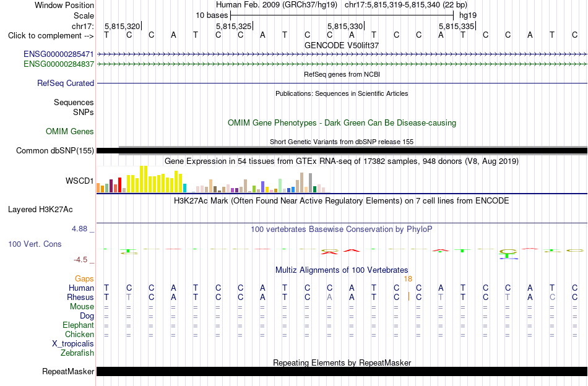
Task: Open the ENSG00000284837 track label
Action: click(59, 64)
